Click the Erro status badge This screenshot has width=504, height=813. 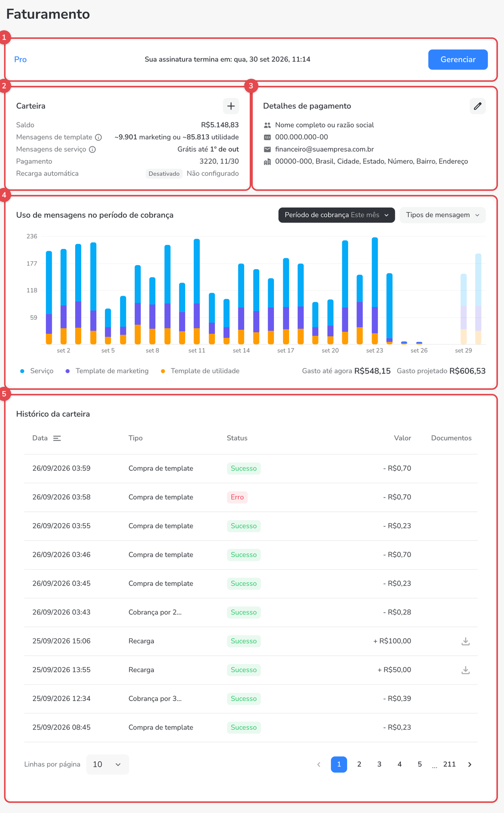tap(237, 498)
